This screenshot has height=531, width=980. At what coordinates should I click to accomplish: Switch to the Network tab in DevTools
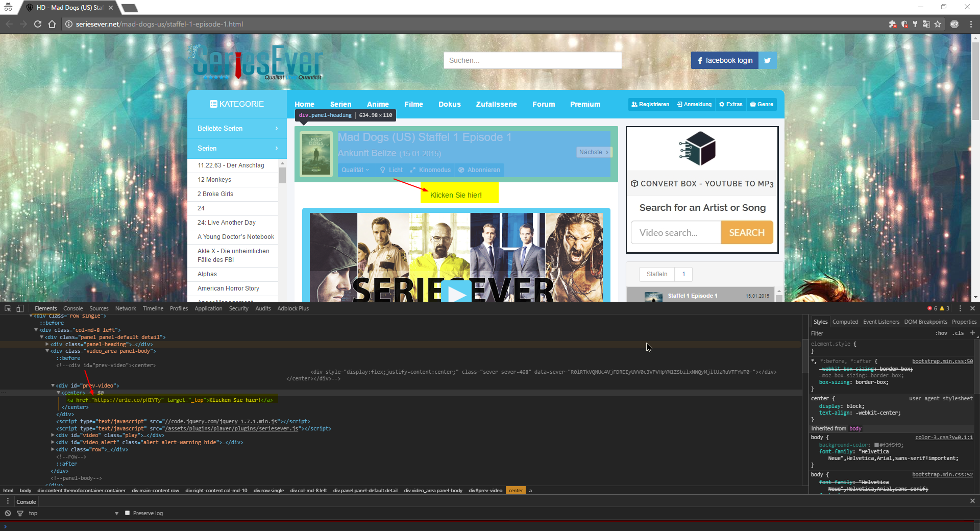pos(126,308)
